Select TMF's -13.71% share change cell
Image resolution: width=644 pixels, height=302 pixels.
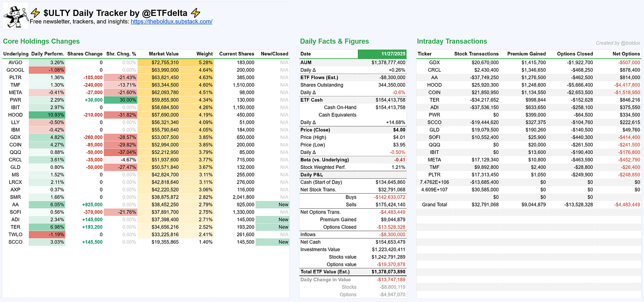coord(120,85)
